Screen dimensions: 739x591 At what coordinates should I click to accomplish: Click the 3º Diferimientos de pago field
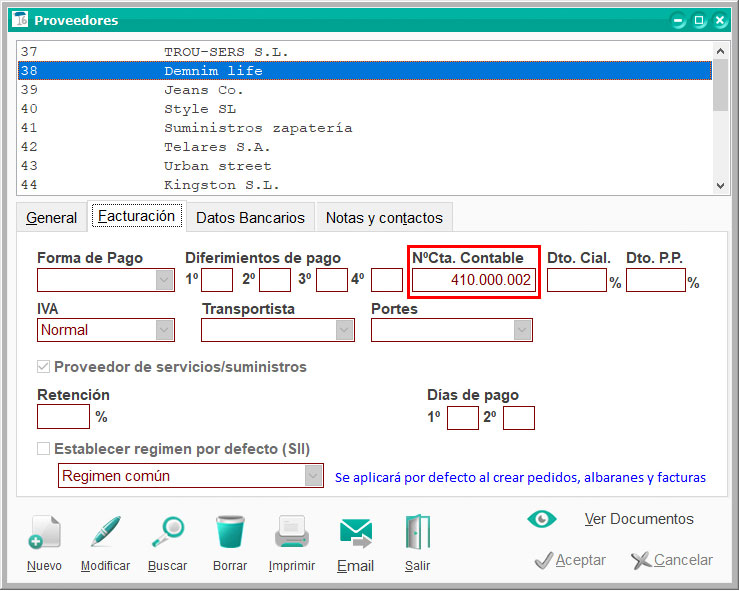tap(332, 280)
